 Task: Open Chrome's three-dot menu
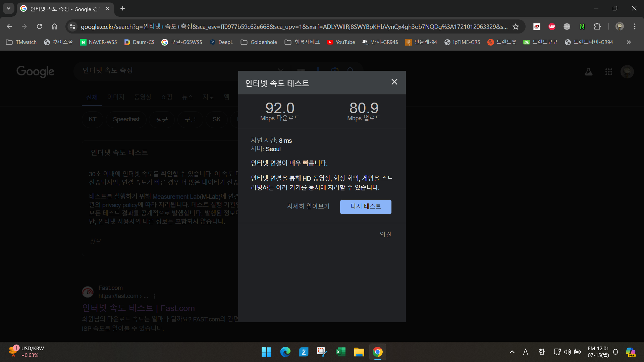tap(635, 26)
